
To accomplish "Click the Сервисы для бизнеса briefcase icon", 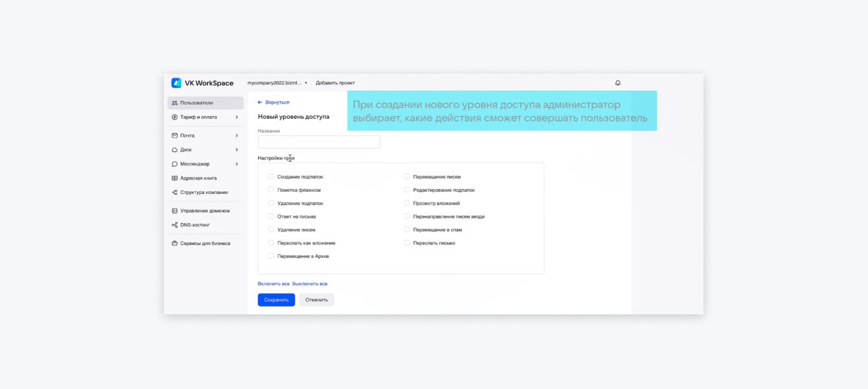I will 174,244.
